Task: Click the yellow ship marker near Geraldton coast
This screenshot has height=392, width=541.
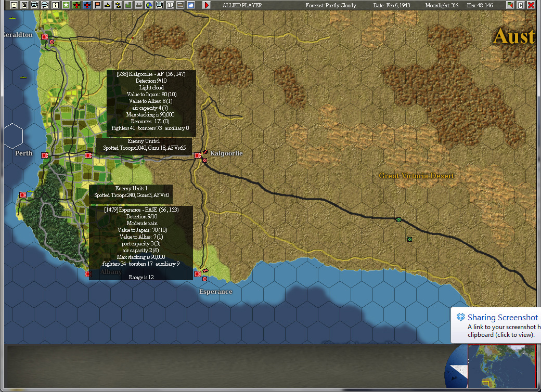Action: 13,18
